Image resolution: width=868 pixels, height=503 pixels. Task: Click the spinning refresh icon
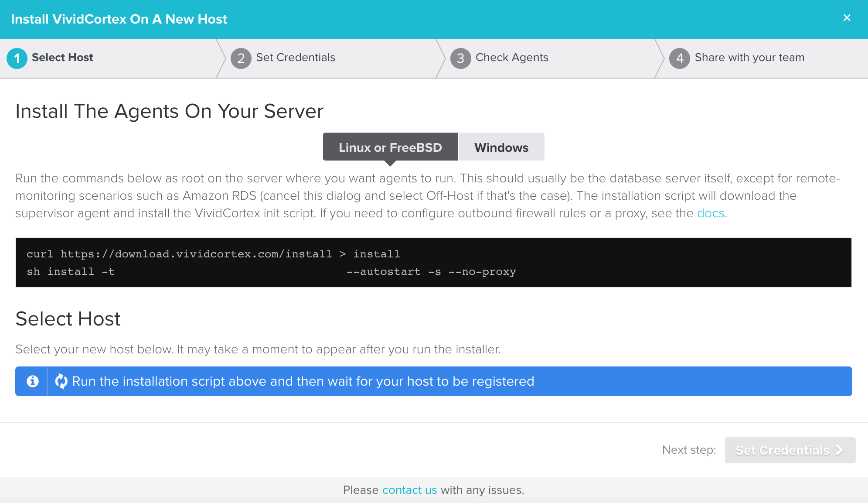pyautogui.click(x=61, y=381)
